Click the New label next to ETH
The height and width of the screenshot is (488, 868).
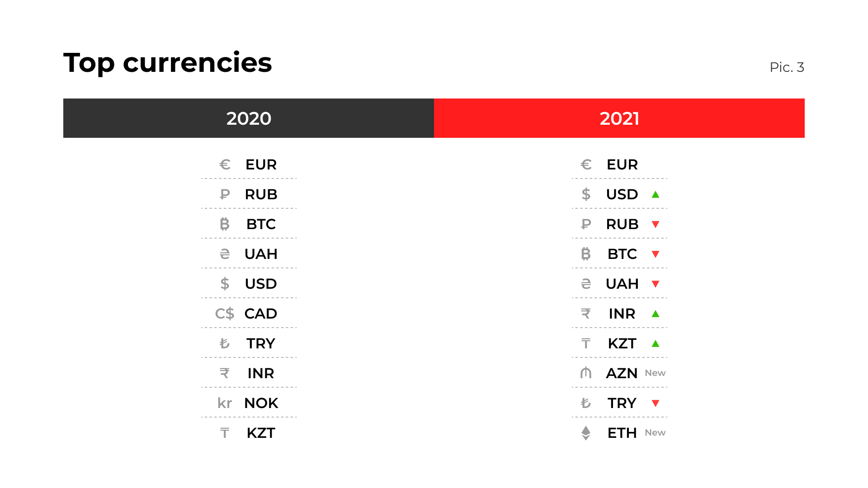(x=655, y=433)
